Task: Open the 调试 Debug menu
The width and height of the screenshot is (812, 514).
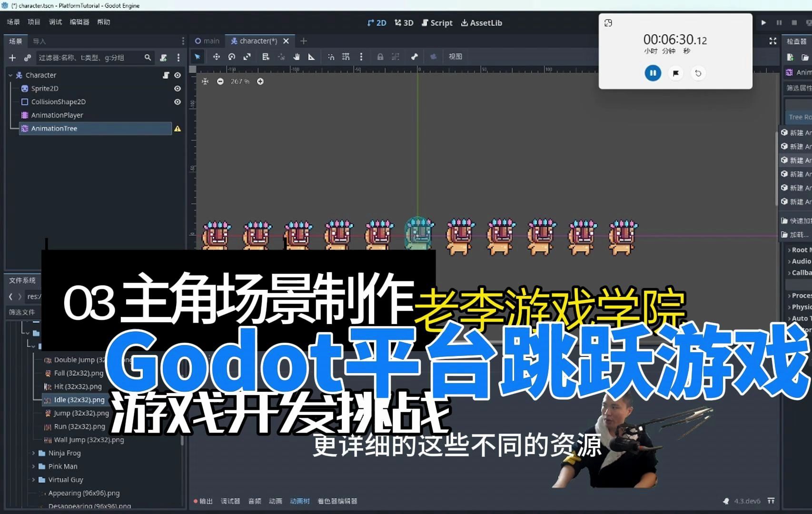Action: click(55, 22)
